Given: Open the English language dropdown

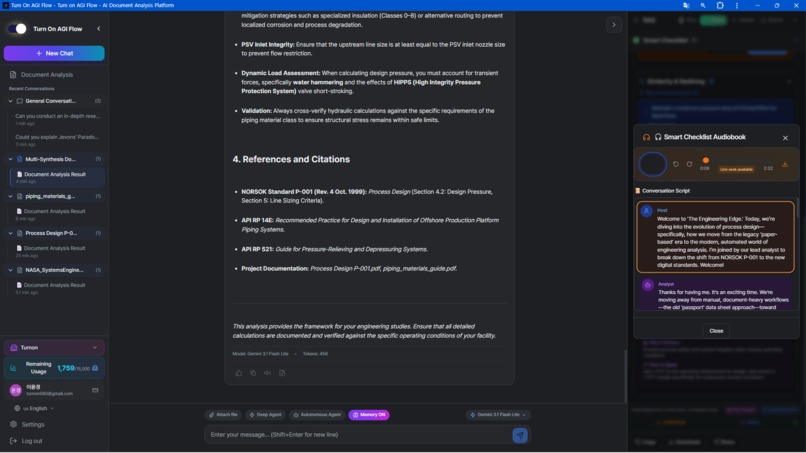Looking at the screenshot, I should pos(34,408).
